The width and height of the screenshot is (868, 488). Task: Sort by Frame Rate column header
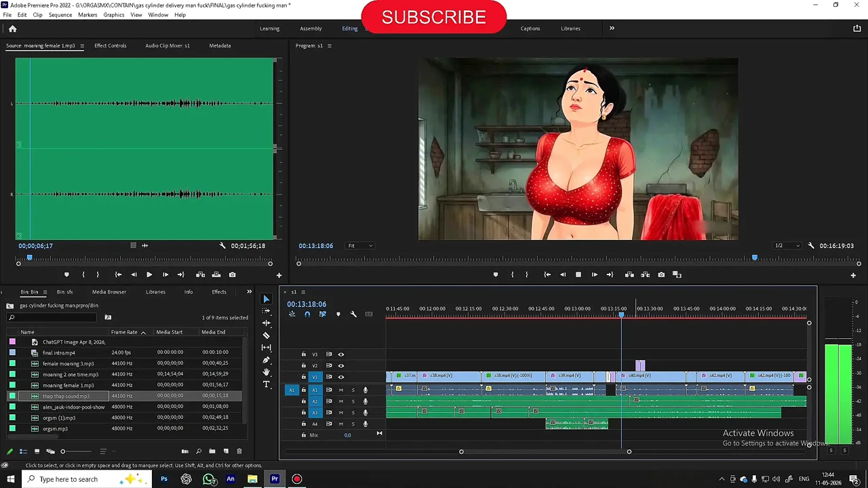tap(124, 332)
